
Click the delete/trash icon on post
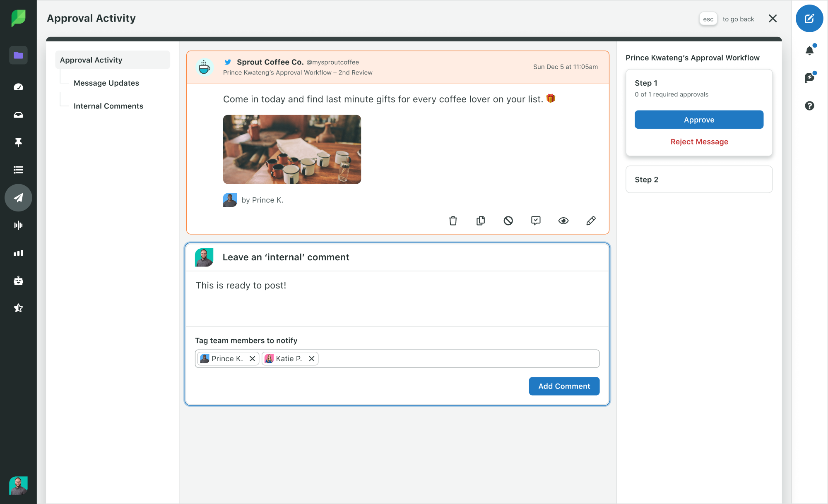click(453, 221)
